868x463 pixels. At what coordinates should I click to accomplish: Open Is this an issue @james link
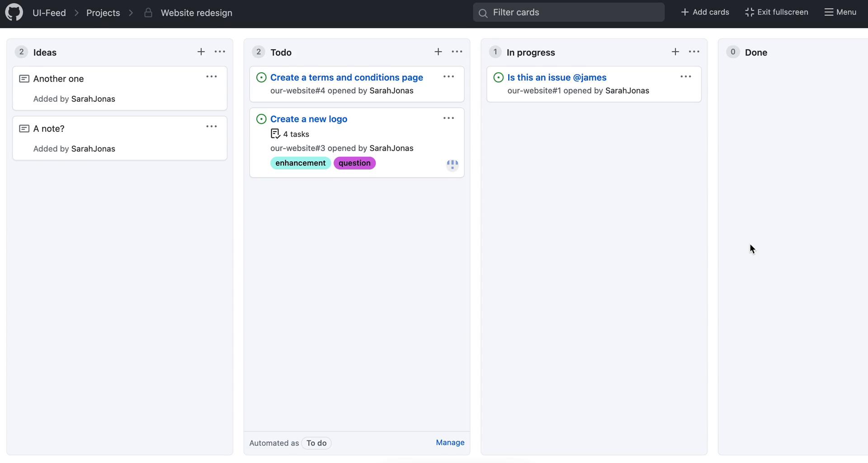point(557,77)
